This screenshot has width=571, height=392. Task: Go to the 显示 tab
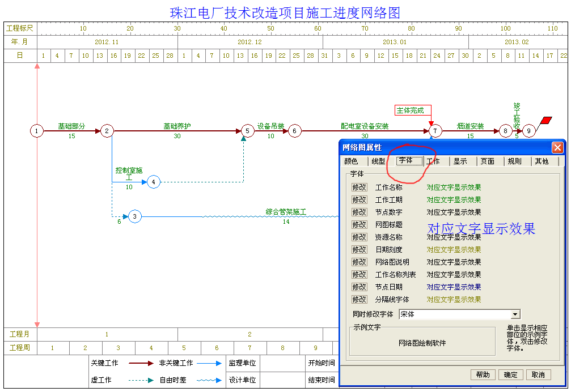tap(460, 161)
